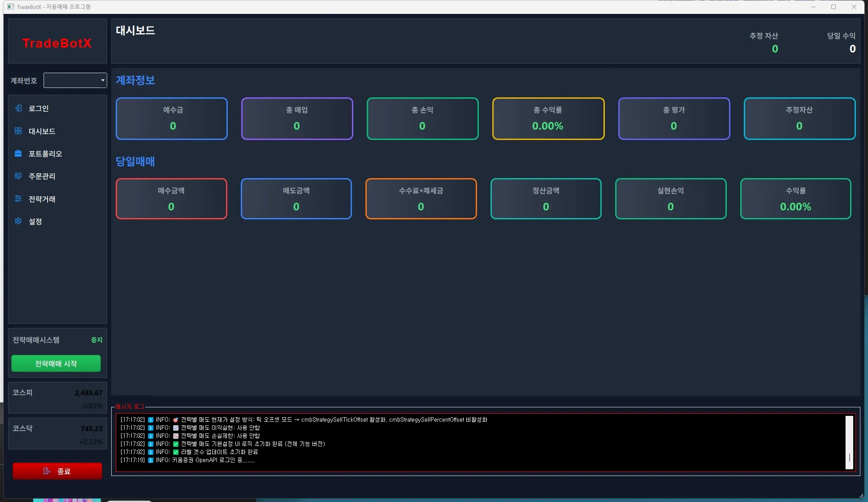
Task: Open the 계좌번호 account dropdown
Action: coord(72,80)
